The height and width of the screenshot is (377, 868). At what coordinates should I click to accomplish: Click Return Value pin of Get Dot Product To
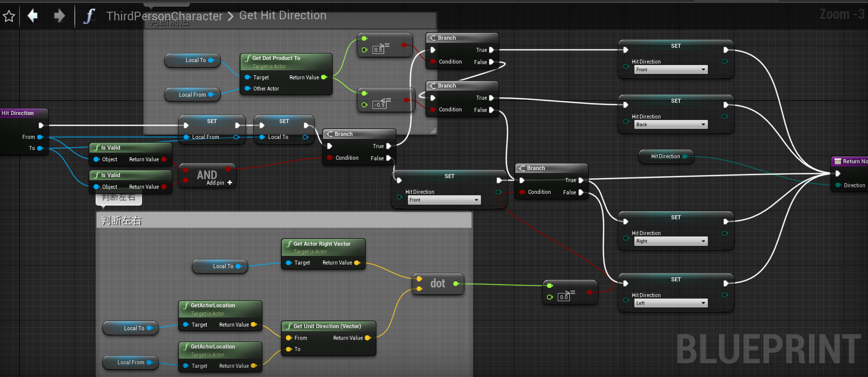pyautogui.click(x=324, y=77)
